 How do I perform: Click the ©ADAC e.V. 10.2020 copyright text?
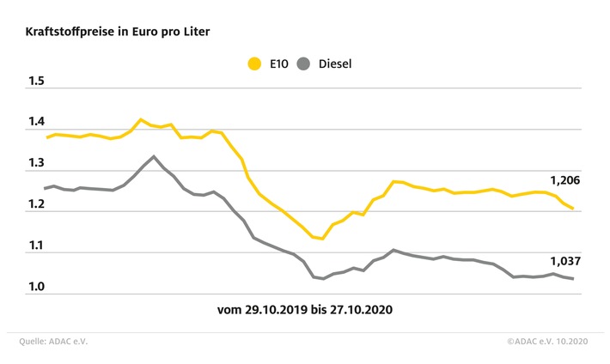pyautogui.click(x=547, y=342)
